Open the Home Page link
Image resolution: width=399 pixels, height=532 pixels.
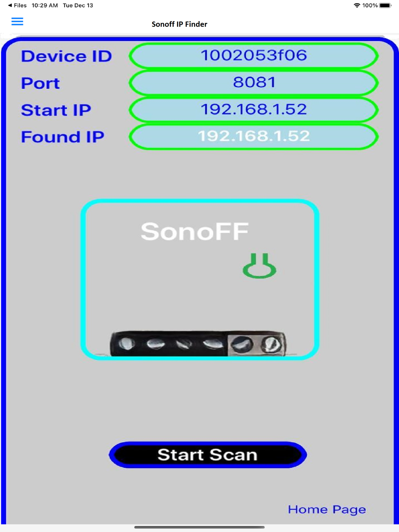coord(327,510)
